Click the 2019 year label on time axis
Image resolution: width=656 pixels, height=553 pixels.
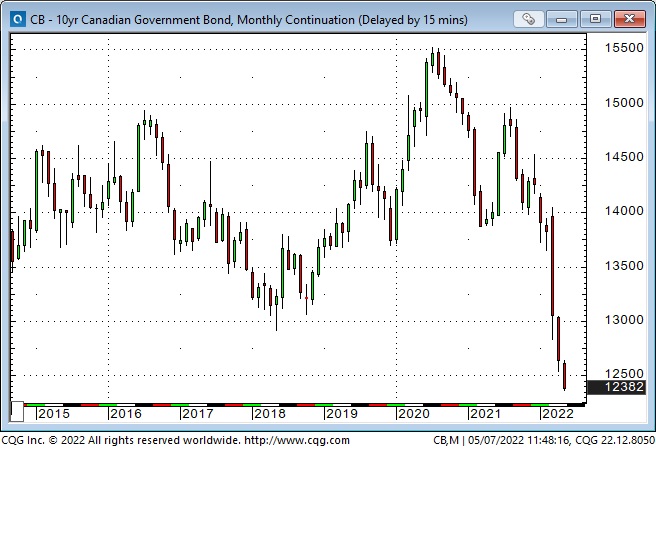point(341,414)
